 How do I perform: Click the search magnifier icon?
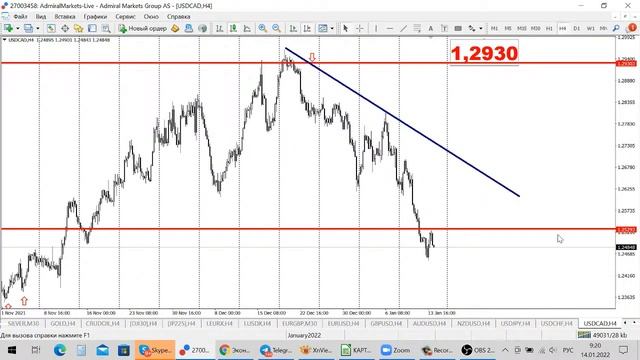point(616,28)
